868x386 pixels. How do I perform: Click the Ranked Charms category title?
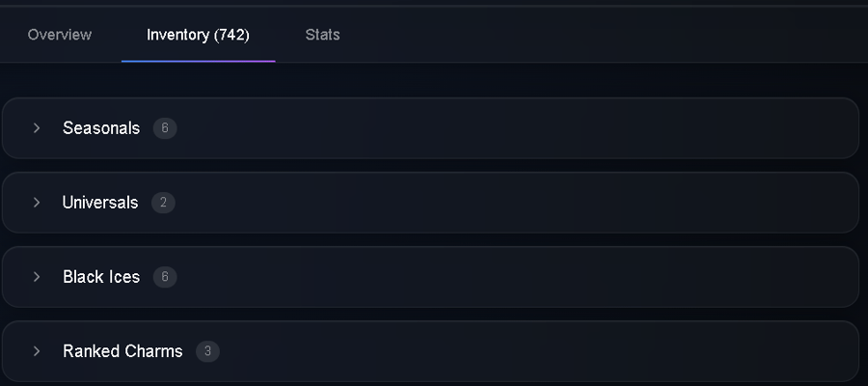click(122, 351)
